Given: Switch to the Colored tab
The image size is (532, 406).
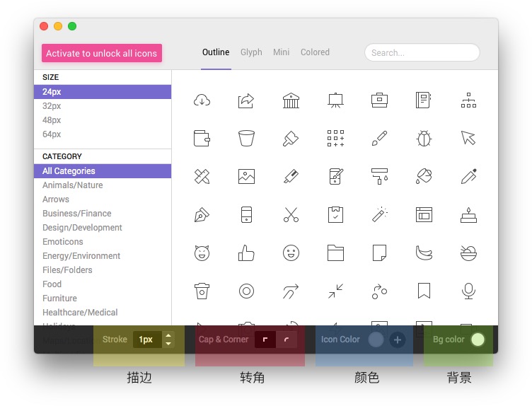Looking at the screenshot, I should [x=315, y=52].
